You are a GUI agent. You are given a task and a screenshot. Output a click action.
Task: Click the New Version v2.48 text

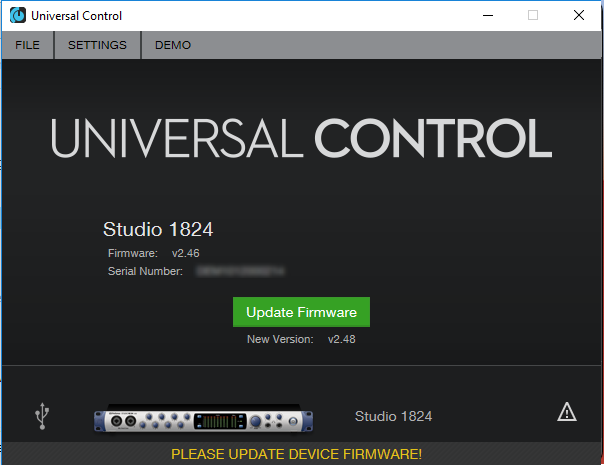(x=301, y=340)
